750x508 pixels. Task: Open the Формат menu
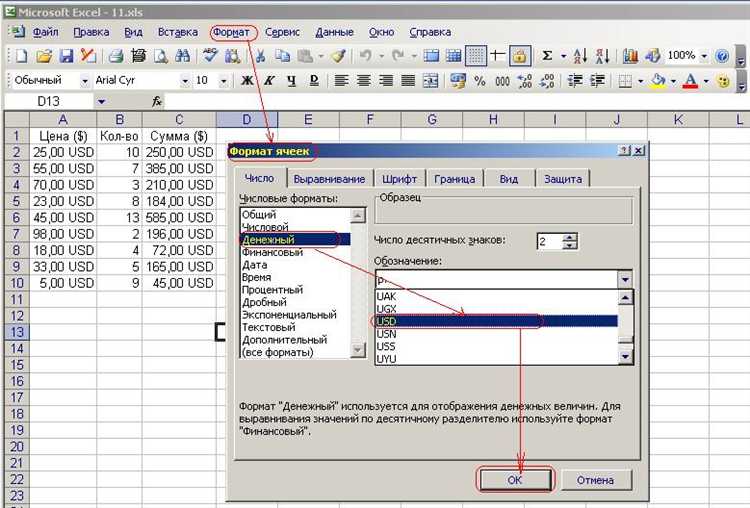pyautogui.click(x=232, y=32)
